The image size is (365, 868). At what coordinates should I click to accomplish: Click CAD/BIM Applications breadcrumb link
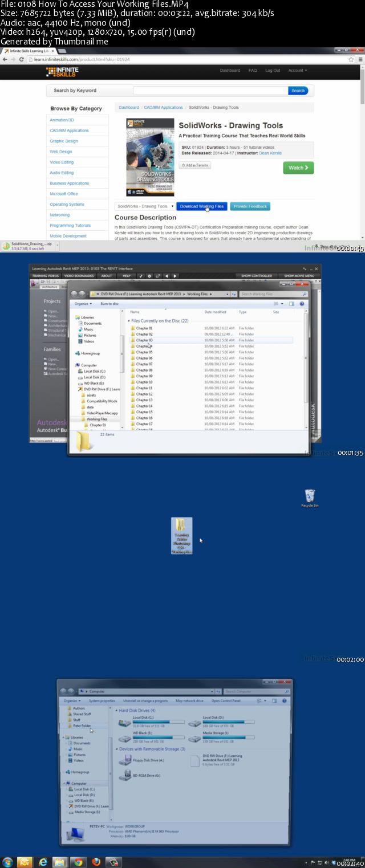163,107
